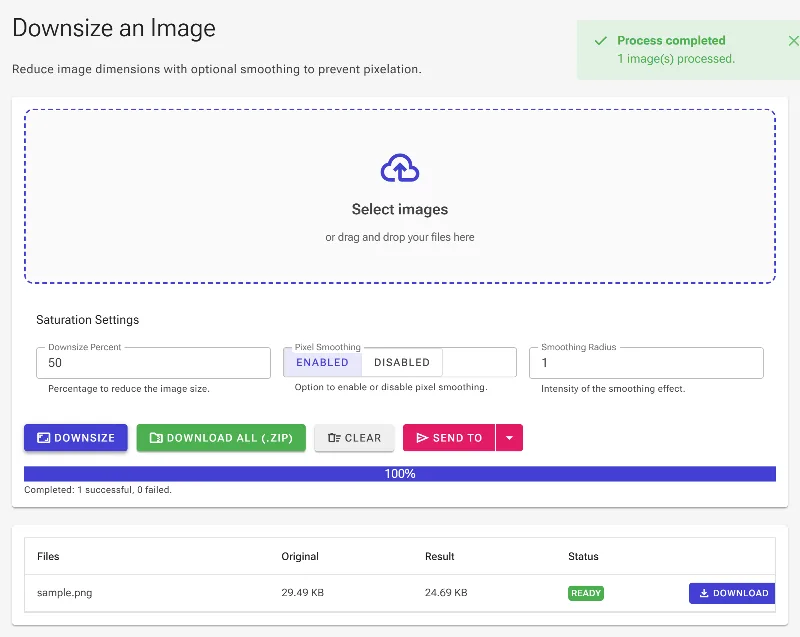The height and width of the screenshot is (637, 800).
Task: Click the Result column header
Action: pos(439,556)
